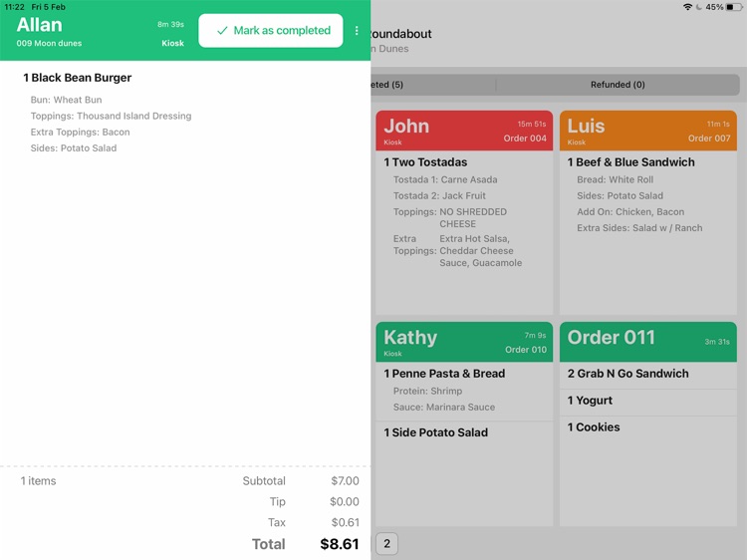Image resolution: width=747 pixels, height=560 pixels.
Task: Click Protein: Shrimp modifier
Action: 427,392
